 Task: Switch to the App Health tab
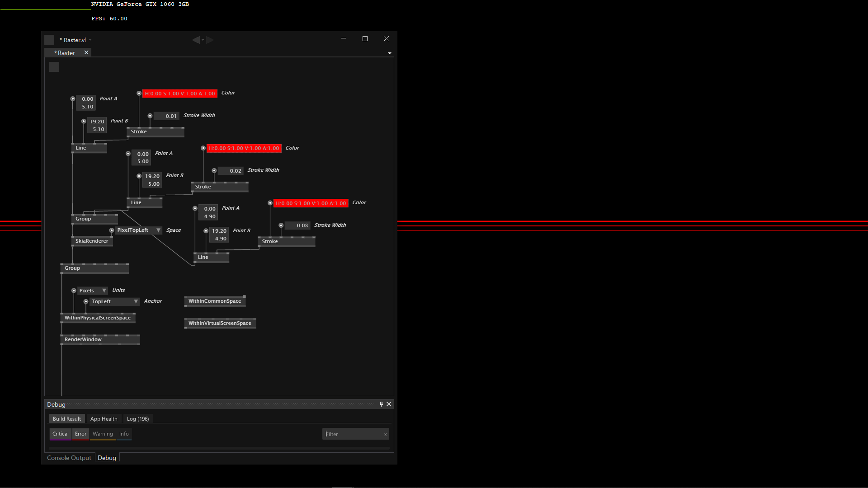[x=104, y=419]
